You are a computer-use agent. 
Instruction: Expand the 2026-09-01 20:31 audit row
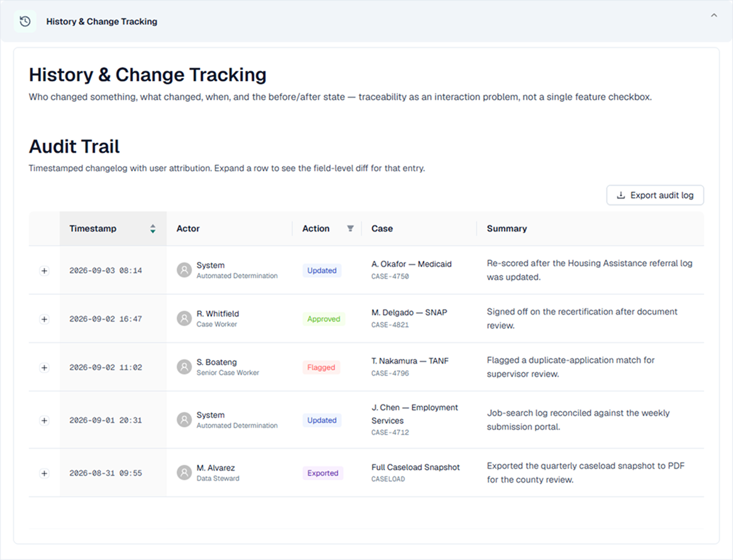click(x=45, y=420)
